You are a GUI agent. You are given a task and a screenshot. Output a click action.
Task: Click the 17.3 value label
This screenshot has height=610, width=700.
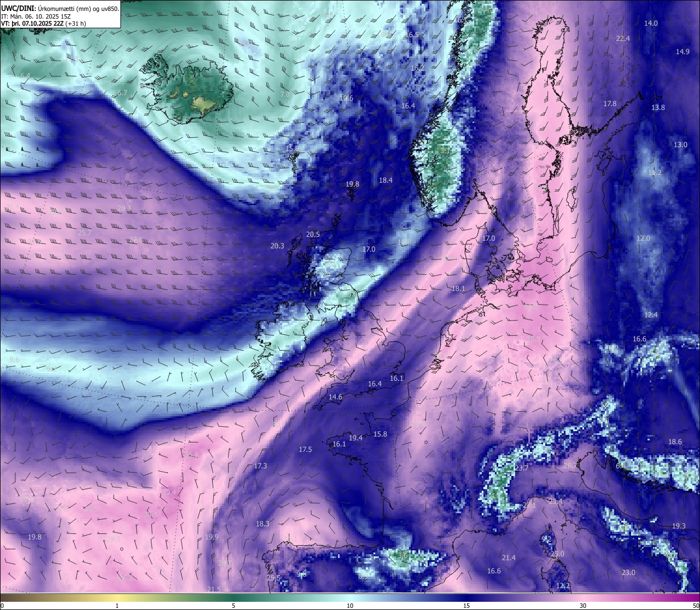pyautogui.click(x=260, y=466)
